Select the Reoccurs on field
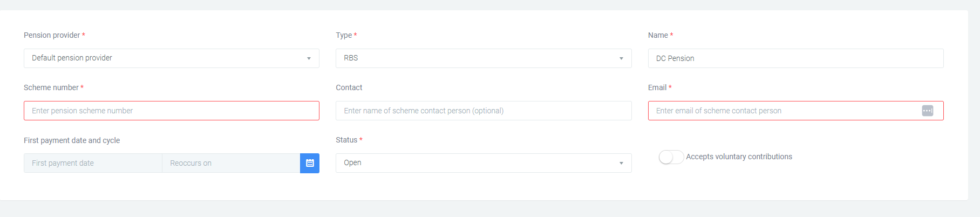980x217 pixels. click(230, 163)
